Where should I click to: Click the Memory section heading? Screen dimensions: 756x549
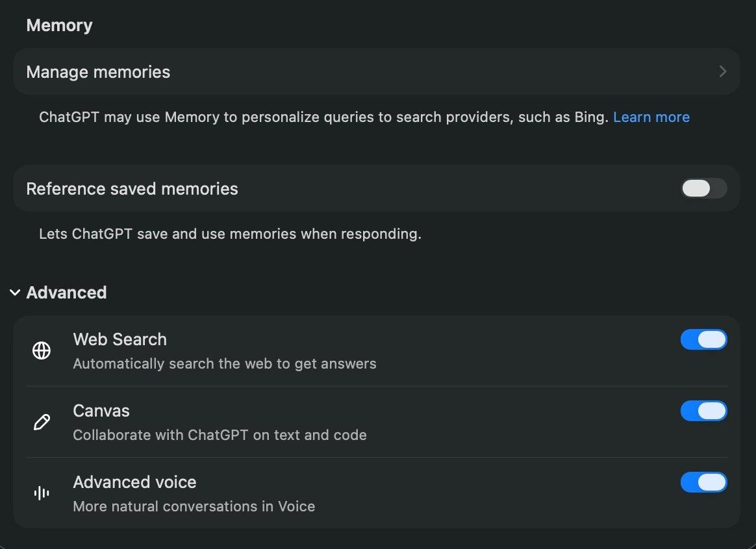(x=59, y=25)
